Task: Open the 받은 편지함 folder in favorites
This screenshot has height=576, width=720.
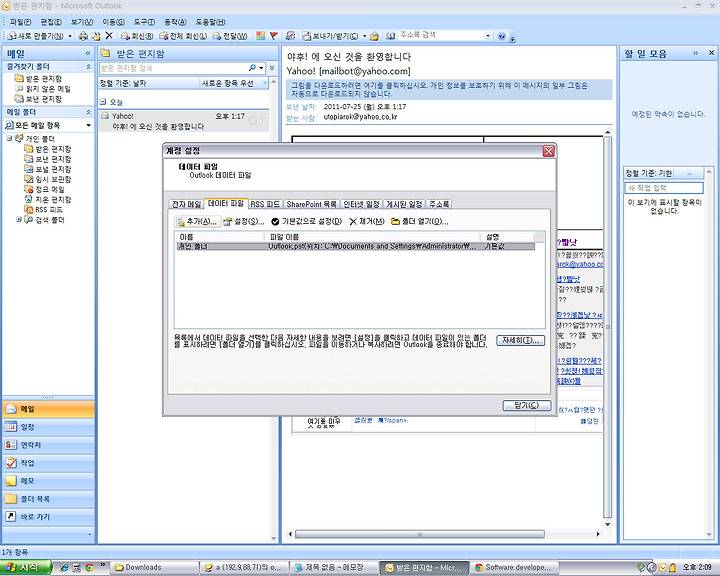Action: click(38, 79)
